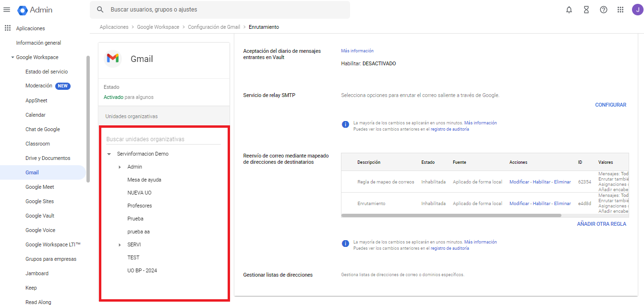Open Drive y Documentos in sidebar
This screenshot has height=305, width=644.
click(48, 158)
